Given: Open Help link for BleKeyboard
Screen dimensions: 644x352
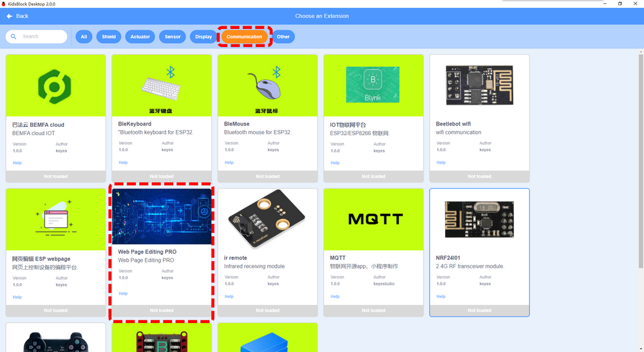Looking at the screenshot, I should pos(123,162).
